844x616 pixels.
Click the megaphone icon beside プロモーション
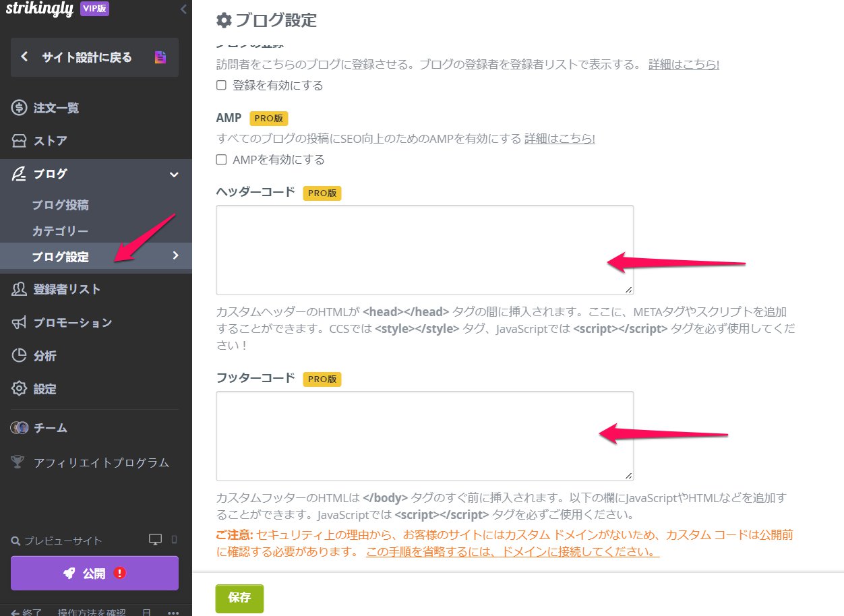[19, 322]
